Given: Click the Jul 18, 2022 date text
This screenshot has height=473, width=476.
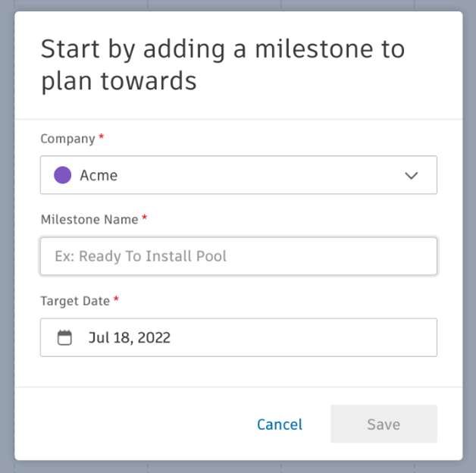Looking at the screenshot, I should point(130,337).
